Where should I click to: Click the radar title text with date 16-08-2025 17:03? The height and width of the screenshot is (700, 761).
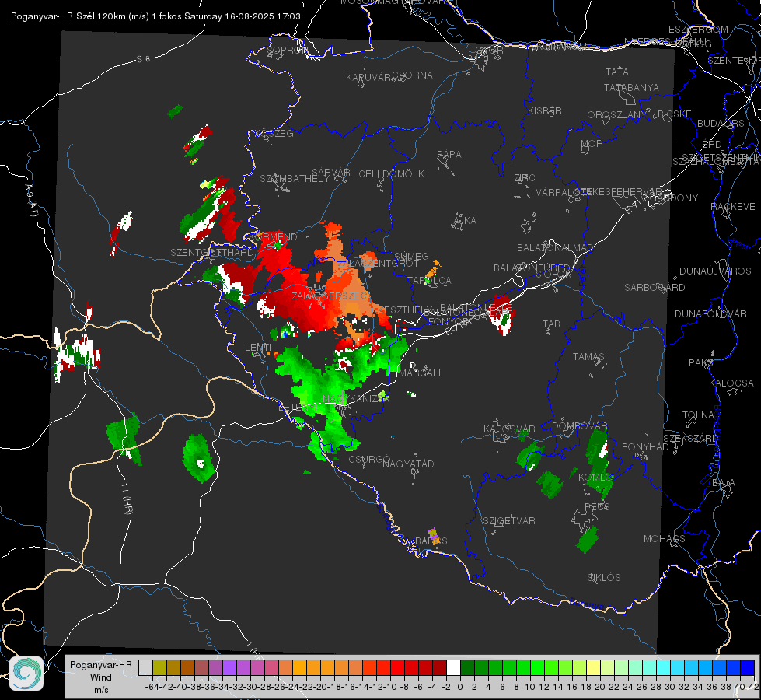[155, 16]
